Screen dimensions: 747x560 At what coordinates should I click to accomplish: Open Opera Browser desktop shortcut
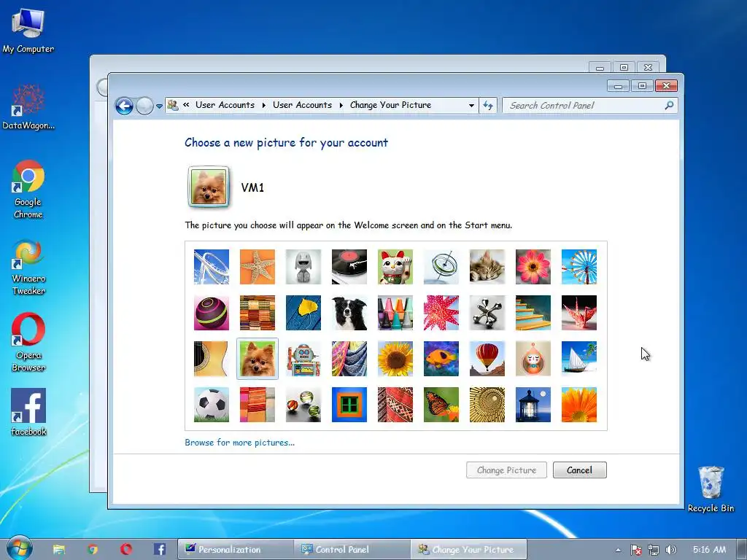point(28,343)
